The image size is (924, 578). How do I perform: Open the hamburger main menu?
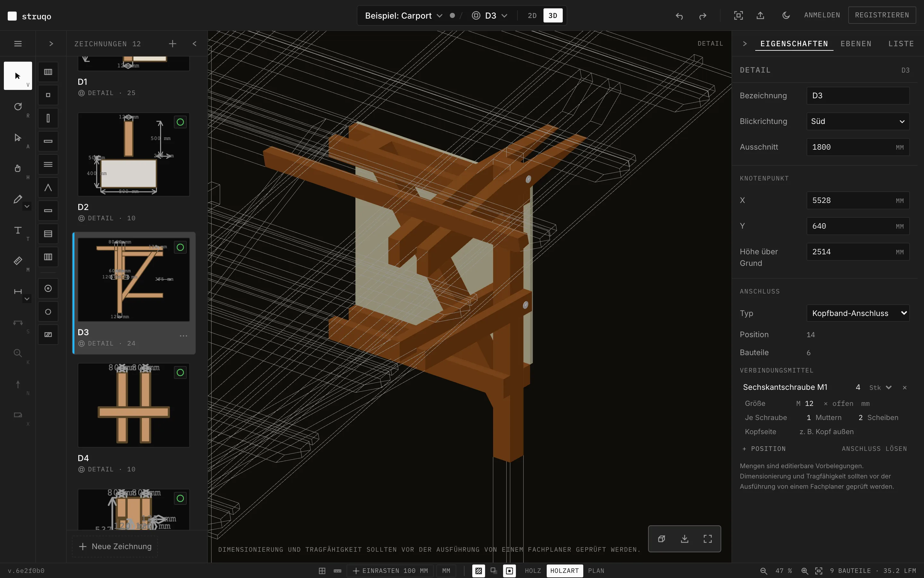tap(18, 44)
